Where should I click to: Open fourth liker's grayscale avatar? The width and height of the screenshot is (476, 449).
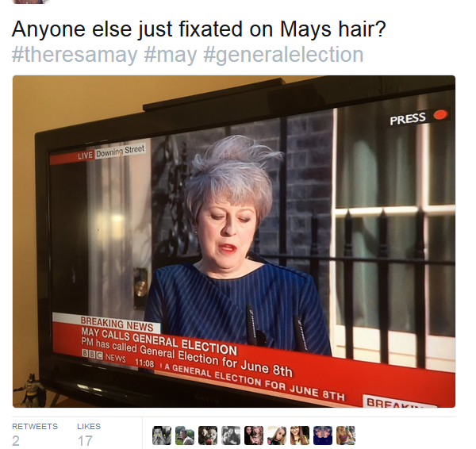point(231,436)
